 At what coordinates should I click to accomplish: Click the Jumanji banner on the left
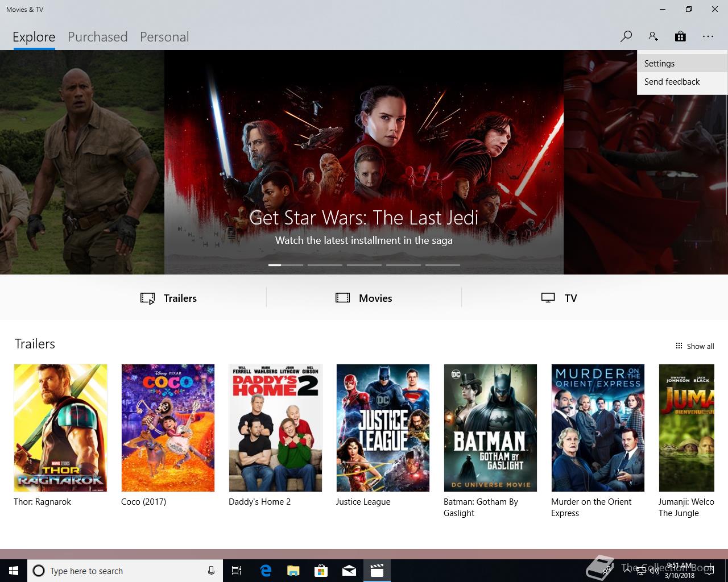(82, 162)
